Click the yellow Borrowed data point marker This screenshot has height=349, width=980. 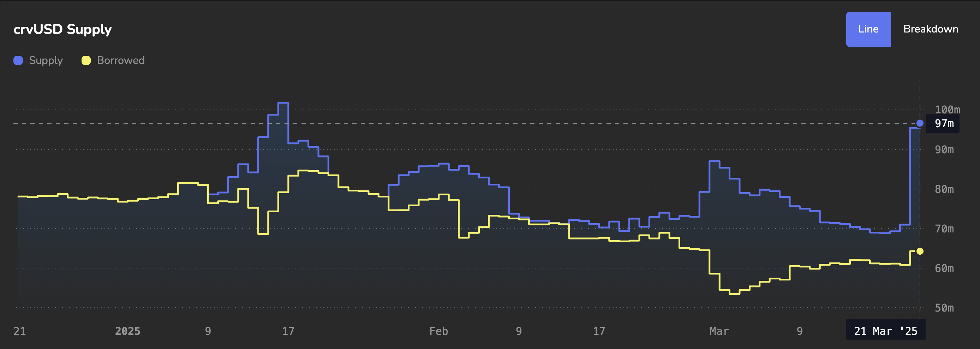pos(920,251)
